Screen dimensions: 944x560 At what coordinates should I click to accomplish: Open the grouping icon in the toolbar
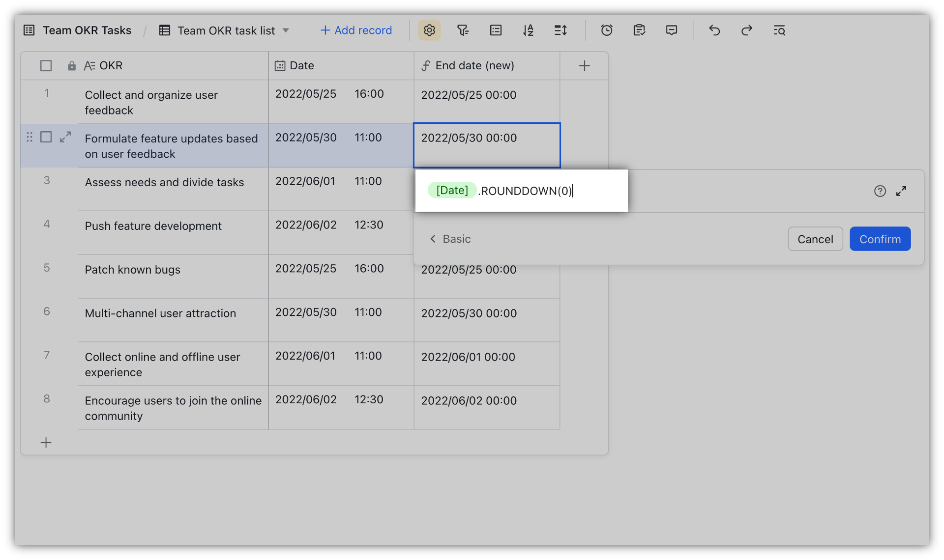tap(495, 30)
